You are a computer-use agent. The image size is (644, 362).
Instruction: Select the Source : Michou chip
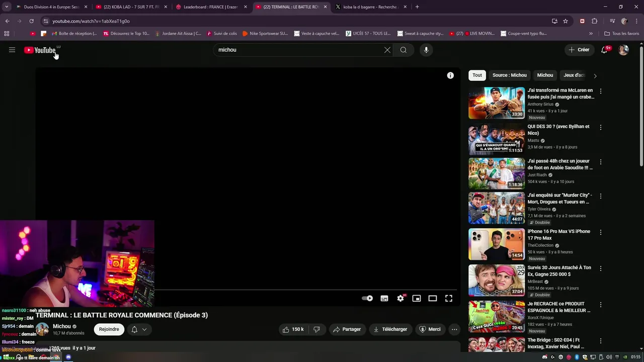tap(510, 75)
